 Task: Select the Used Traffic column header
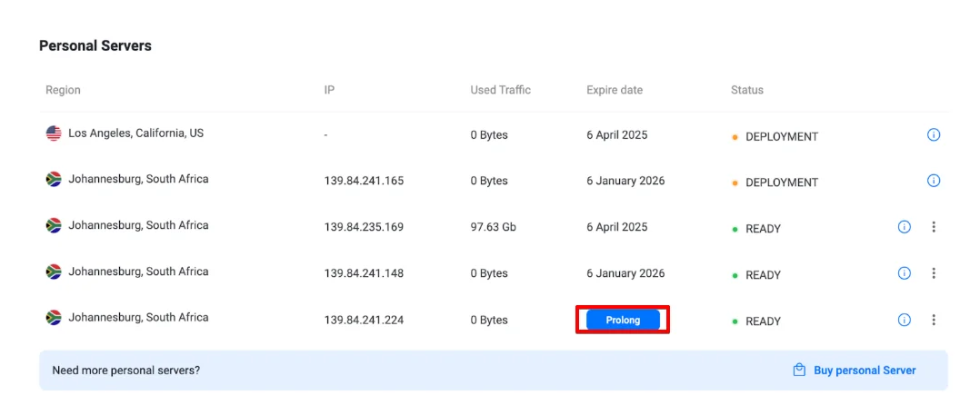pos(500,90)
